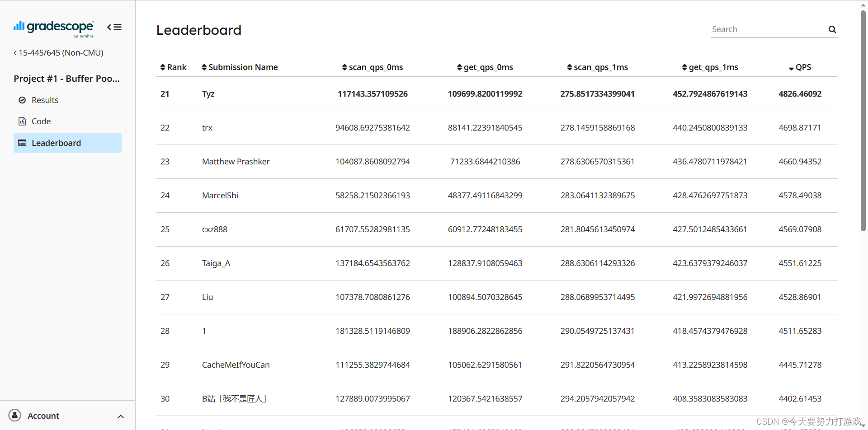Viewport: 868px width, 430px height.
Task: Click scan_qps_0ms value 111255.3829744684
Action: [373, 365]
